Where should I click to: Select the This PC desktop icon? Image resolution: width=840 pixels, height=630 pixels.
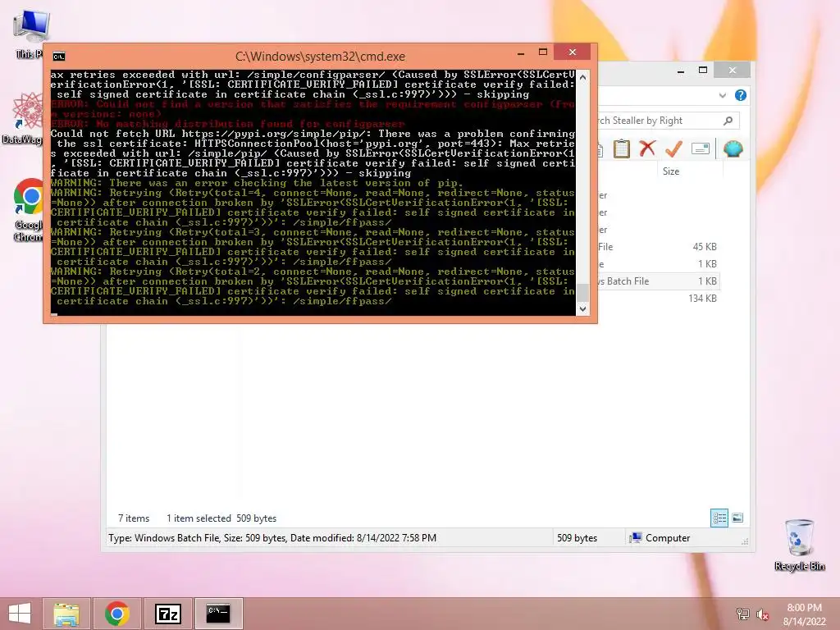coord(30,34)
